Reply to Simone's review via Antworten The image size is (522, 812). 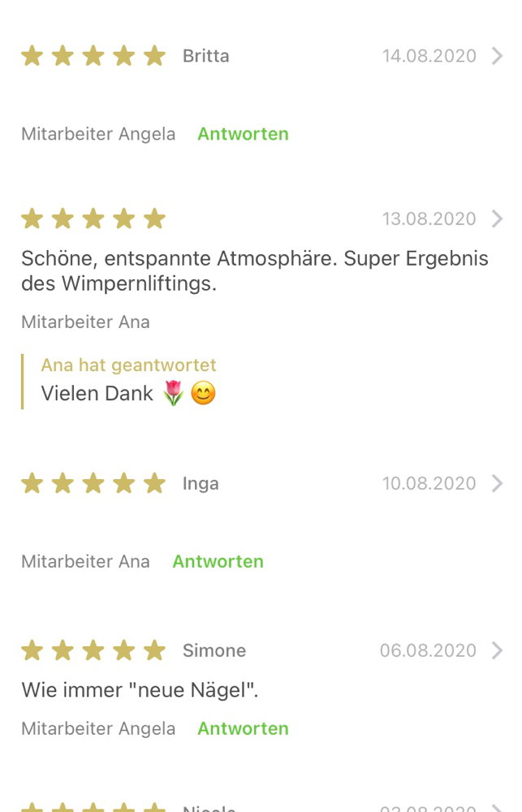[x=243, y=728]
